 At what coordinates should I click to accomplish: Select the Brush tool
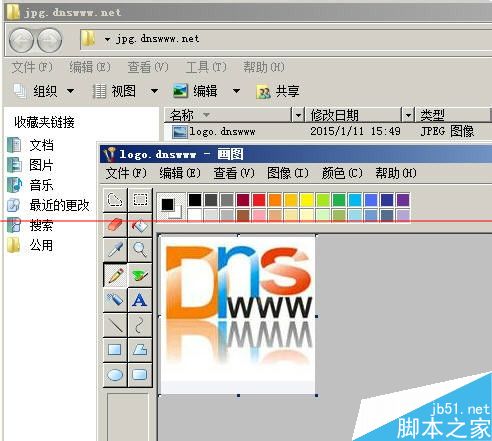click(x=140, y=275)
